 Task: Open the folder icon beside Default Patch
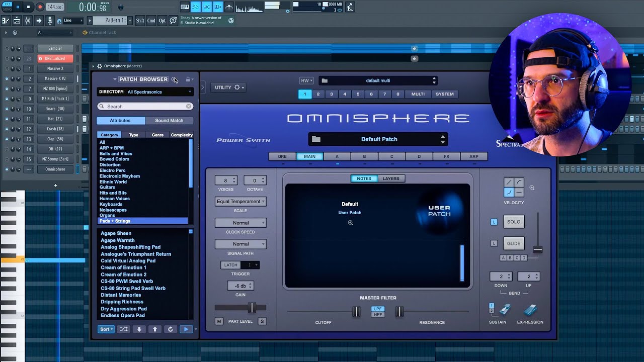click(x=316, y=139)
